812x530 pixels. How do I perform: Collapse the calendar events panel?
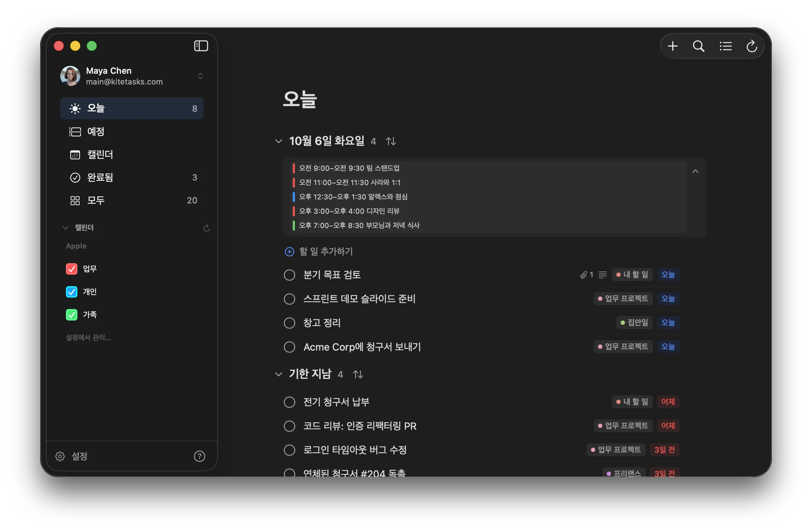(695, 172)
